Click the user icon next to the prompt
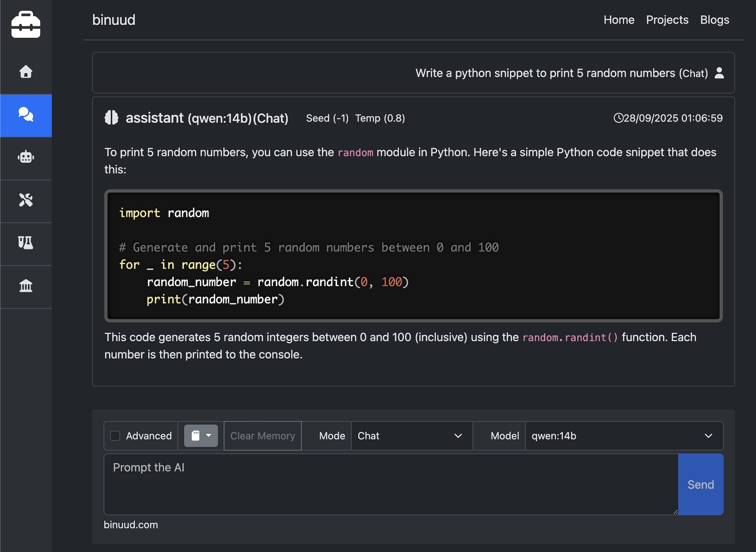756x552 pixels. [x=719, y=73]
